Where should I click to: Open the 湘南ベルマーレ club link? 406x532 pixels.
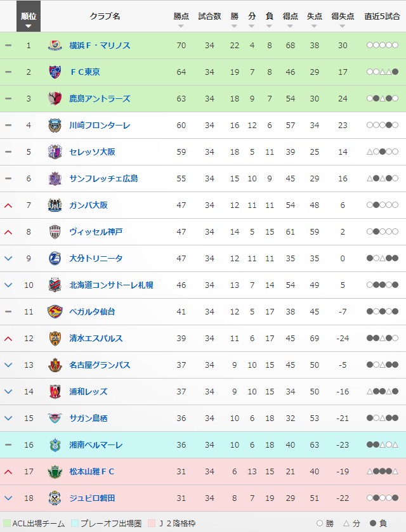click(x=96, y=445)
